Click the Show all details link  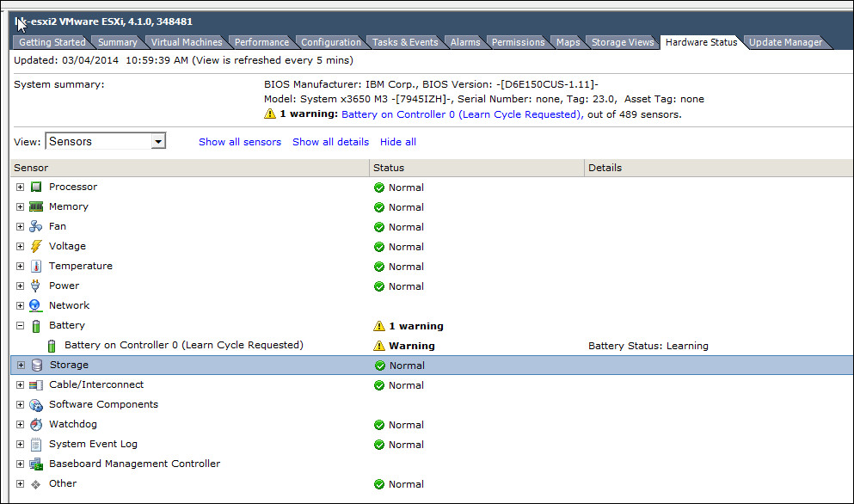[330, 142]
